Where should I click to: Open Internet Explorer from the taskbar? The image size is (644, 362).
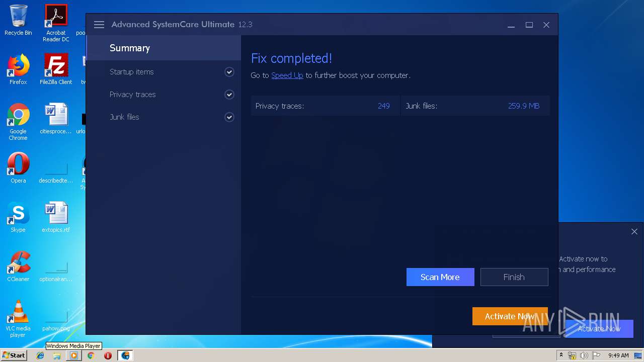(x=40, y=355)
